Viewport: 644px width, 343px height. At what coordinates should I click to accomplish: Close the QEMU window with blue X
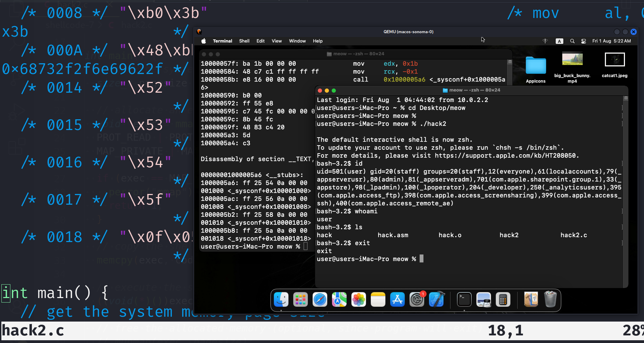pyautogui.click(x=634, y=32)
